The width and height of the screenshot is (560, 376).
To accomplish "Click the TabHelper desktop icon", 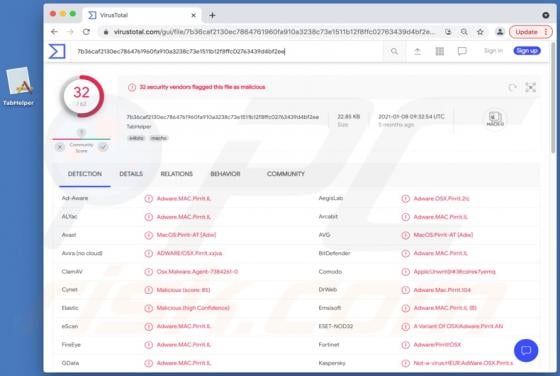I will (x=19, y=87).
